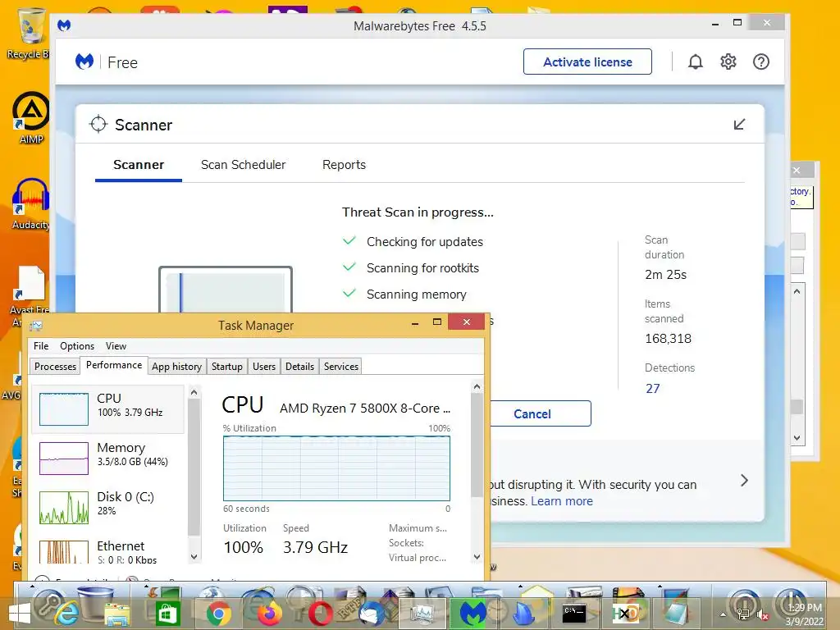The height and width of the screenshot is (630, 840).
Task: Launch Google Chrome from taskbar
Action: (218, 614)
